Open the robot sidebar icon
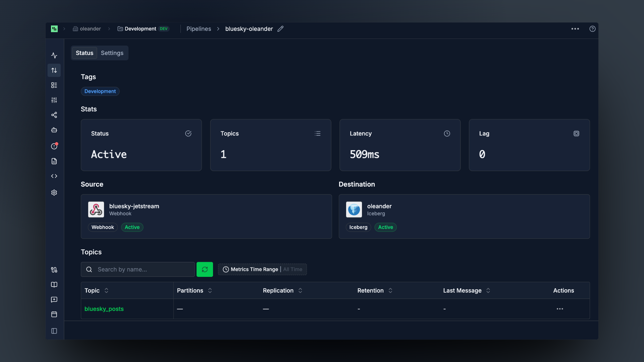644x362 pixels. (54, 130)
